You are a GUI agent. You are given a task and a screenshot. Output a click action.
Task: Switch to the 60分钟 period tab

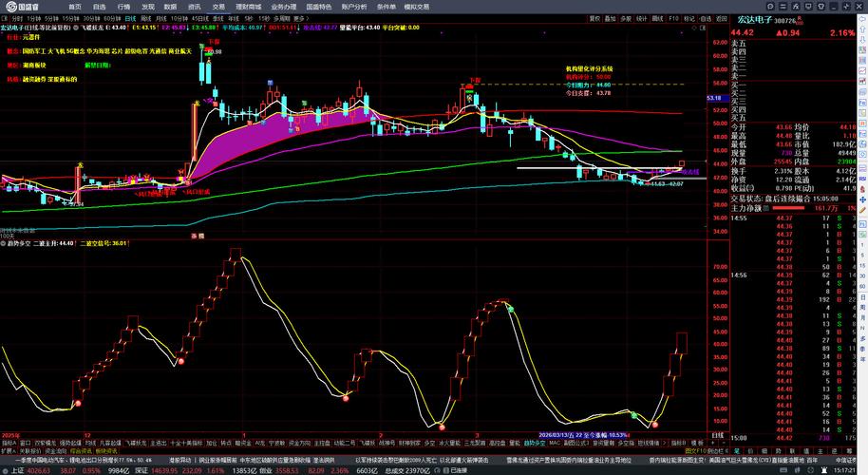click(112, 18)
